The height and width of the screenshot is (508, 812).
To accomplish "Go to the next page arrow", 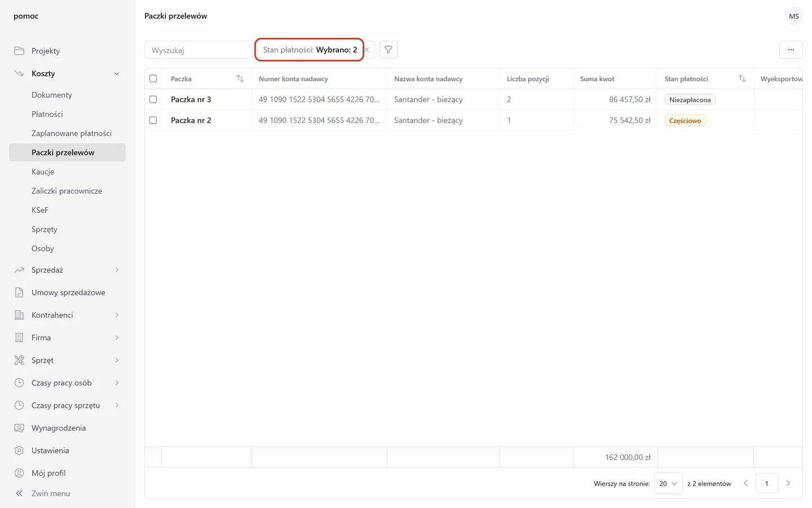I will 788,483.
